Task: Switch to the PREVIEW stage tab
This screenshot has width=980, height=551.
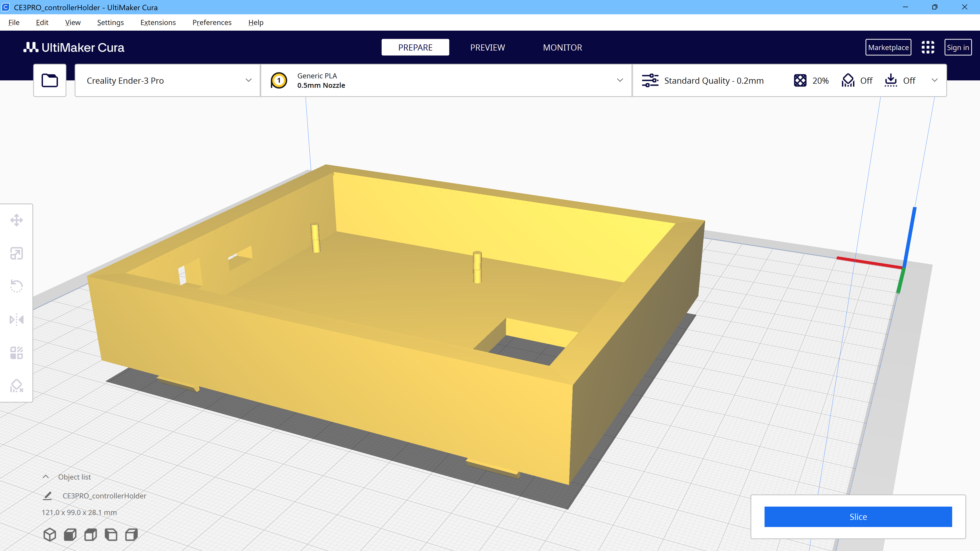Action: [x=487, y=47]
